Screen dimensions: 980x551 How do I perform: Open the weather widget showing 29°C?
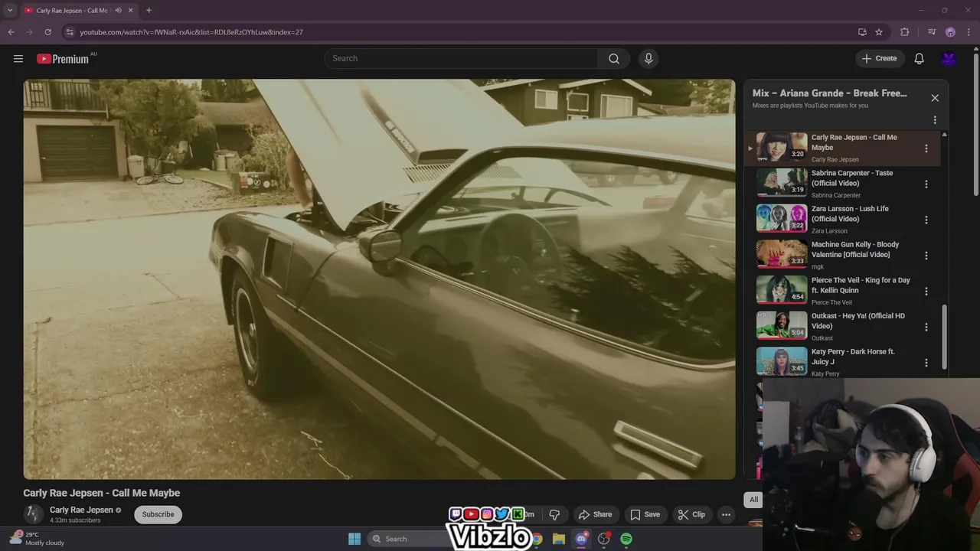click(x=37, y=539)
